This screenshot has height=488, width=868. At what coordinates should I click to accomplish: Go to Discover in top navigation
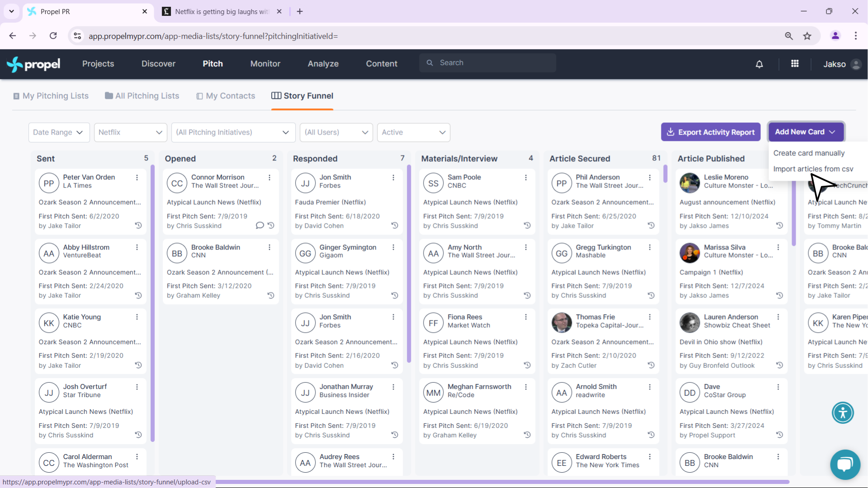pyautogui.click(x=158, y=64)
